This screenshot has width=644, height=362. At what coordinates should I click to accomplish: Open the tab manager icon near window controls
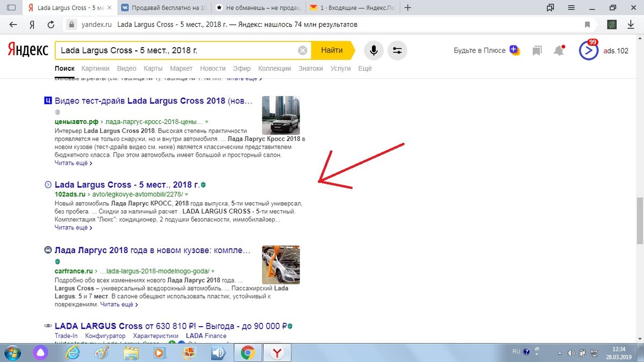(x=550, y=8)
